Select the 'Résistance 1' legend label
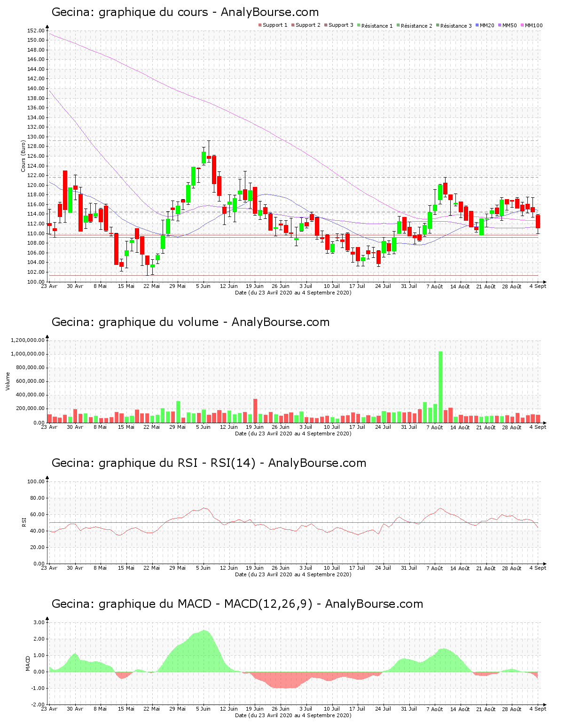564x728 pixels. [377, 26]
